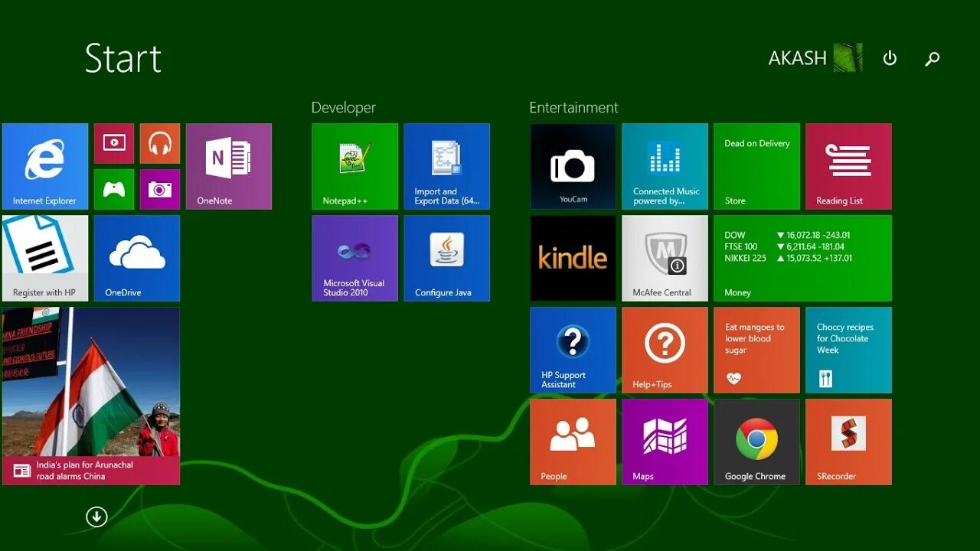Click the AKASH account picture

pos(848,58)
